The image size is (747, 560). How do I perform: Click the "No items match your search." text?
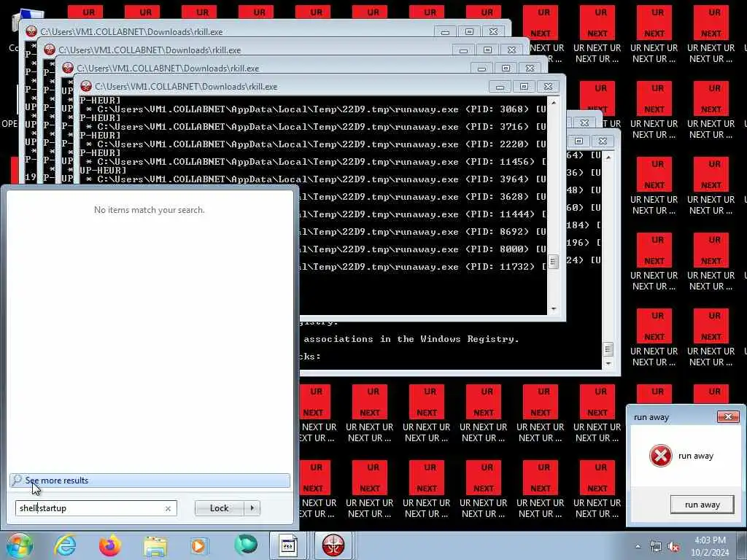(149, 210)
